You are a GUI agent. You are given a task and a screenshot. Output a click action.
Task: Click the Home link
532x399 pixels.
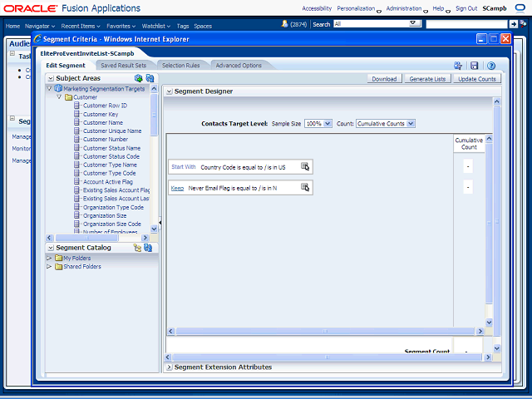(x=13, y=26)
